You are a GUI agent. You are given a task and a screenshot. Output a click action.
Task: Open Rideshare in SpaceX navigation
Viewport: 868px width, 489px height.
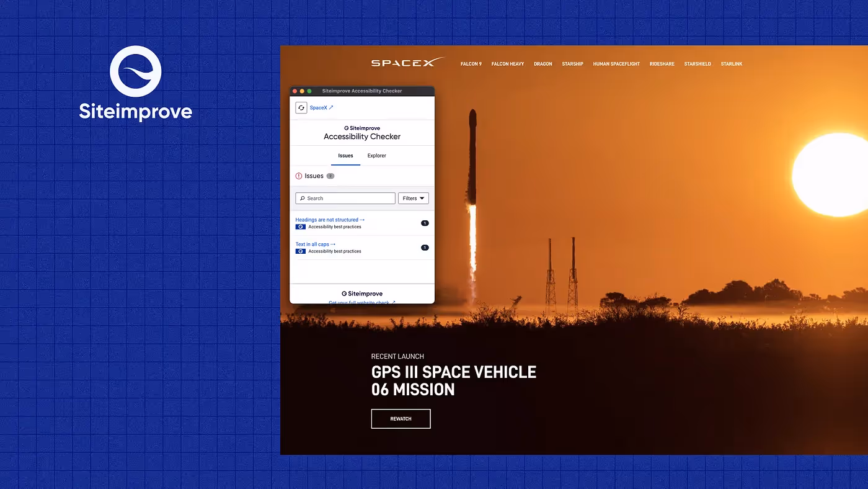[662, 64]
